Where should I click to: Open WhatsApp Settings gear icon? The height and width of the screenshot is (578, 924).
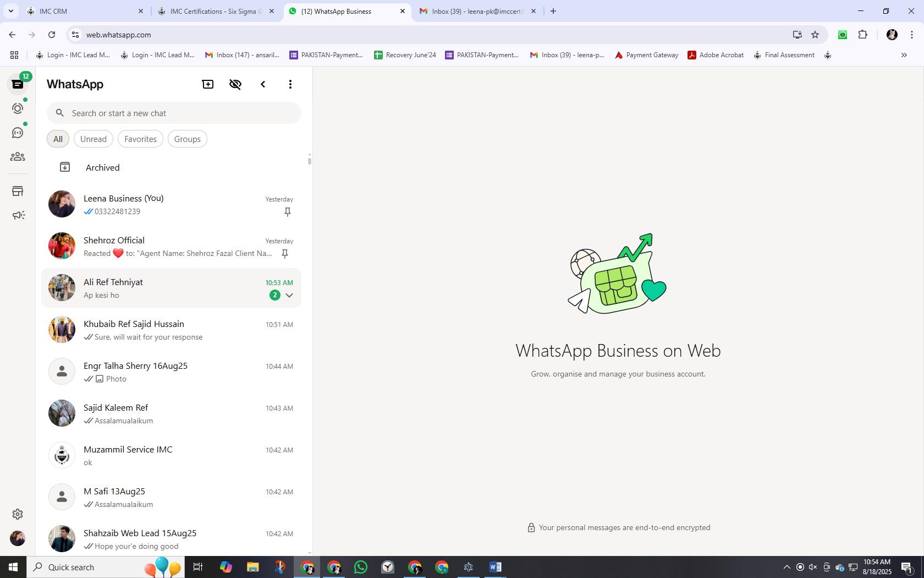(x=18, y=514)
